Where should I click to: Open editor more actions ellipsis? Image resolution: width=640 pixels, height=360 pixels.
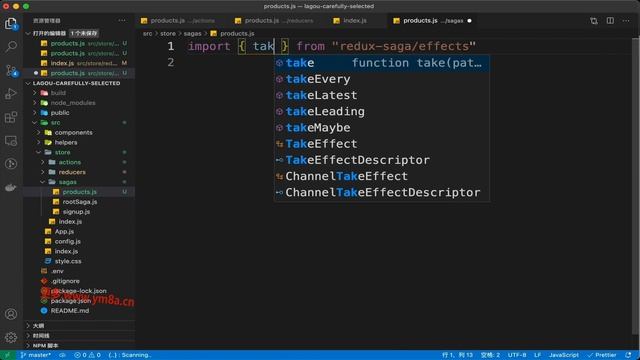[626, 20]
